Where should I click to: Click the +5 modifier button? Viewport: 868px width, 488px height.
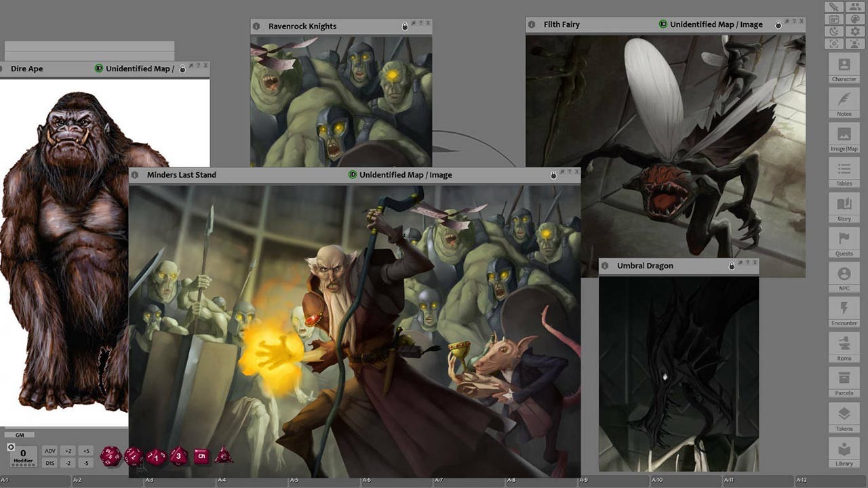[x=85, y=451]
